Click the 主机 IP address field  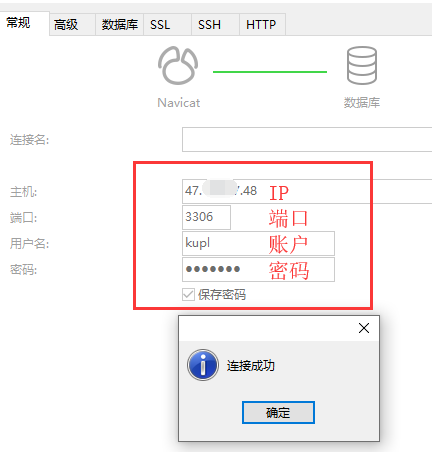pos(307,191)
